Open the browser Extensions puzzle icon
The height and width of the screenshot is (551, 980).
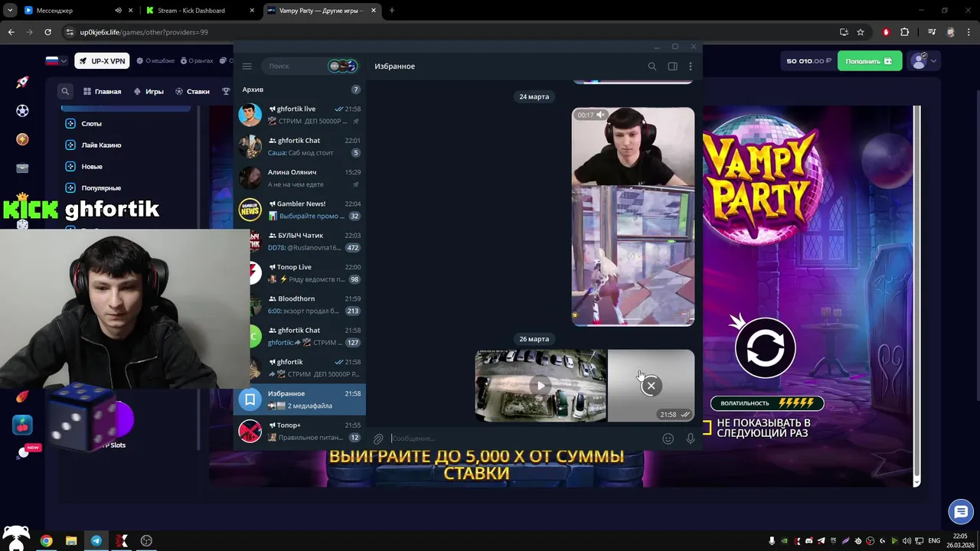pos(904,32)
